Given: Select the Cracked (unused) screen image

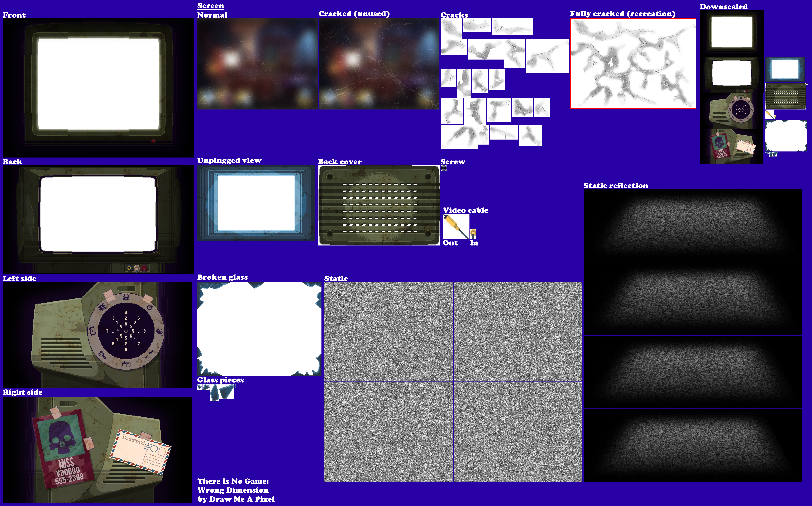Looking at the screenshot, I should tap(379, 64).
